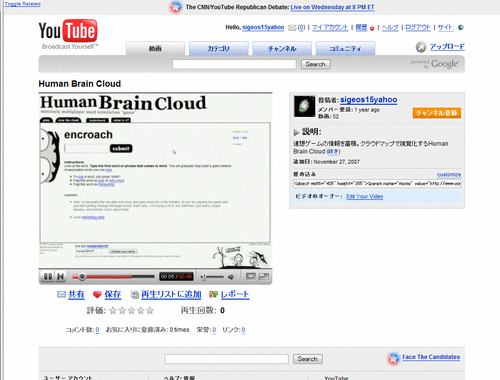Click the リンク count 0 link
Screen dimensions: 500x380
(x=243, y=330)
